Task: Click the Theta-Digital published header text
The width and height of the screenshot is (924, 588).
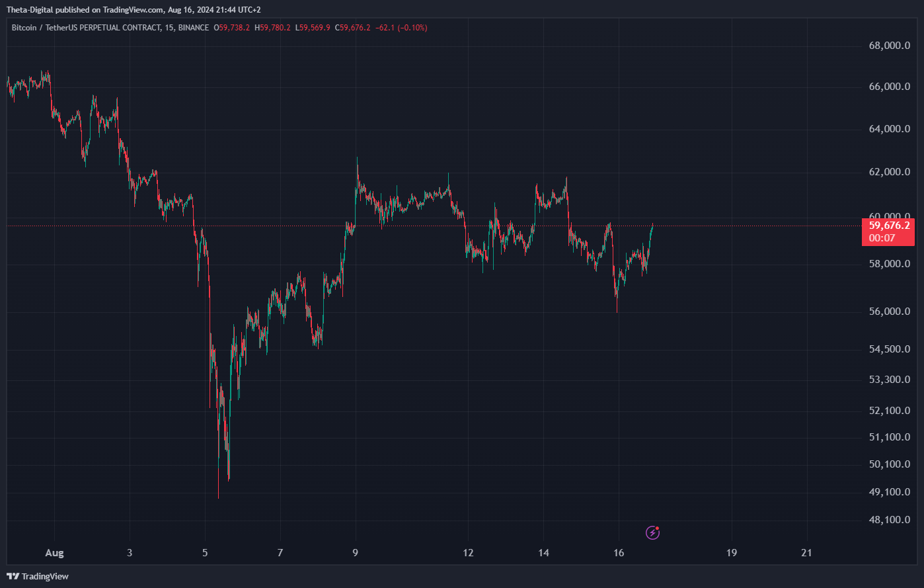Action: pos(133,9)
